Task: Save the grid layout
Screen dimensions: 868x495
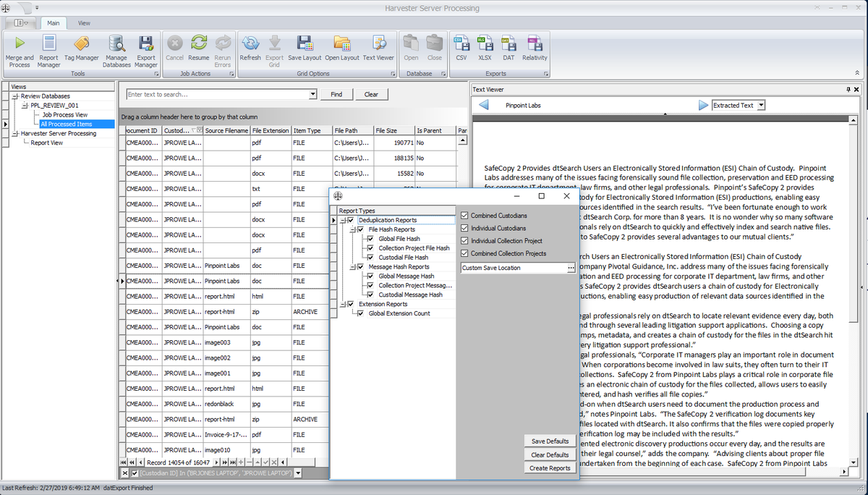Action: (x=305, y=48)
